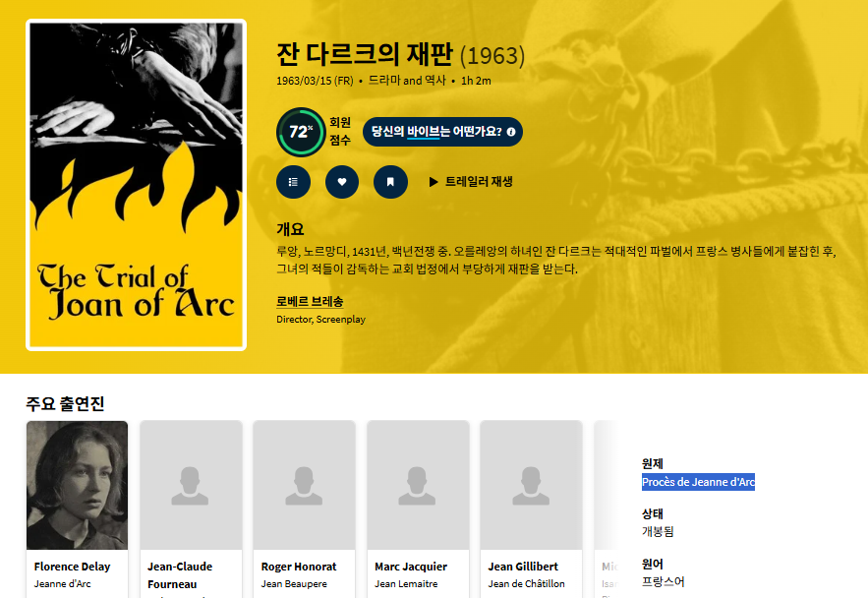Viewport: 868px width, 598px height.
Task: Click the info icon in vibe button
Action: (511, 132)
